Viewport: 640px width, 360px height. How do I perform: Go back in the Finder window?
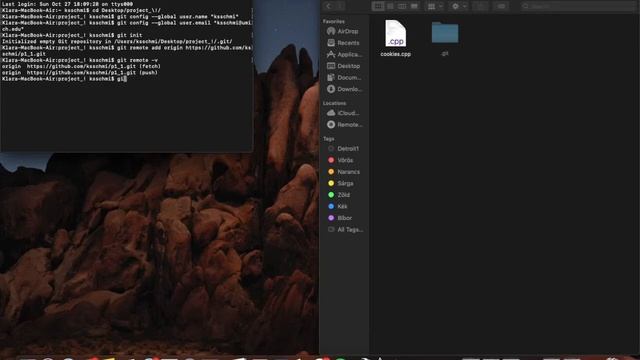pos(329,6)
